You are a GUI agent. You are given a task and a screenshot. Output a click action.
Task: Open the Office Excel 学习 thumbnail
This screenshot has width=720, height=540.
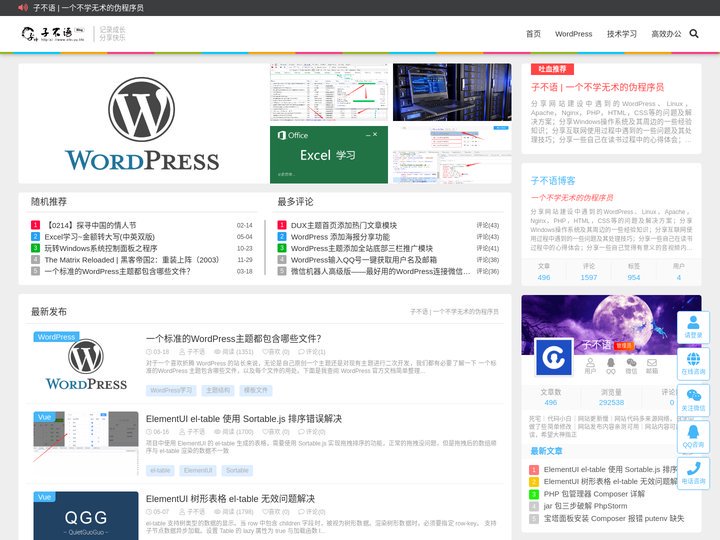[329, 155]
